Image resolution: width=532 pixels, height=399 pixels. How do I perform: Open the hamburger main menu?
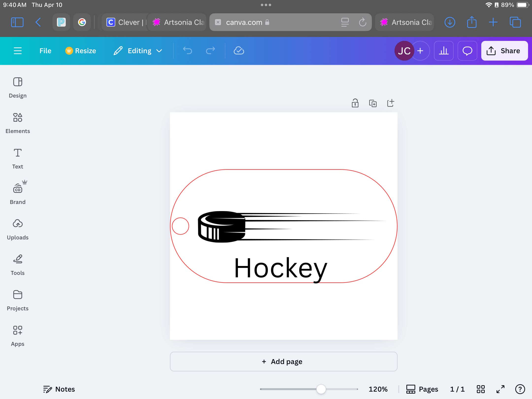pyautogui.click(x=17, y=51)
